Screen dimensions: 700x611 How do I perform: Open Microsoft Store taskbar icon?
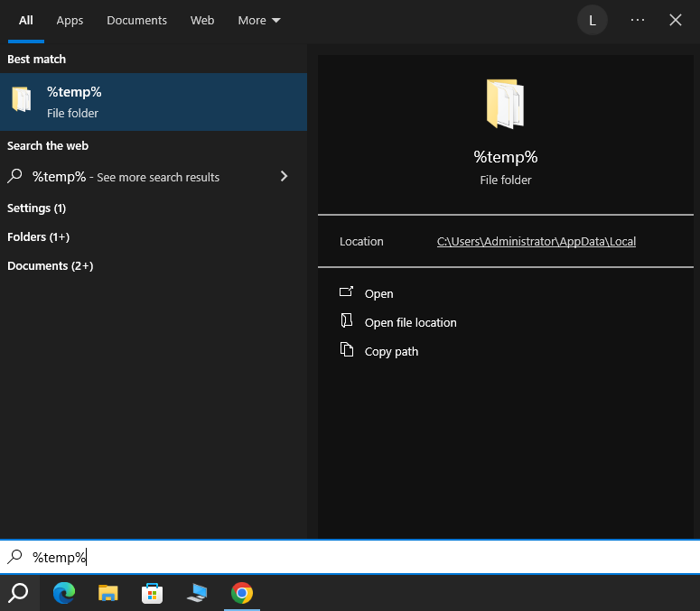(x=153, y=593)
